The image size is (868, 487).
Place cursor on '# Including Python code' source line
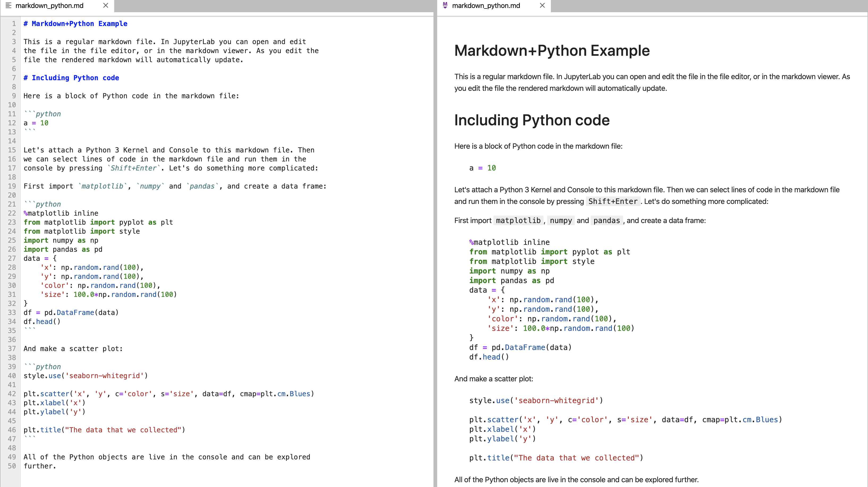(x=71, y=78)
